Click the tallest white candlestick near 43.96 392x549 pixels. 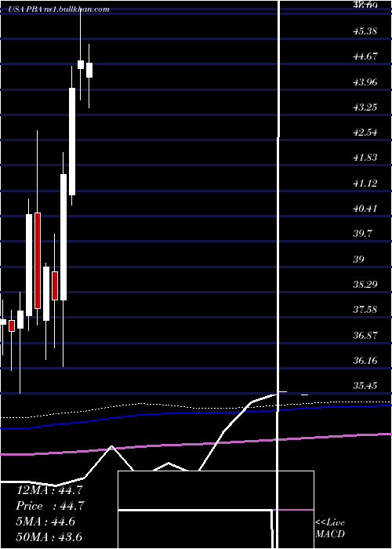[x=72, y=141]
